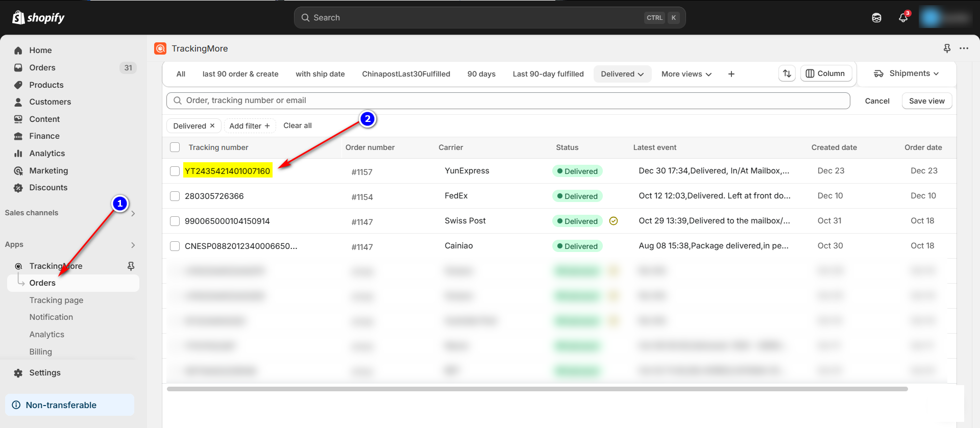The height and width of the screenshot is (428, 980).
Task: Open the More views dropdown
Action: (687, 74)
